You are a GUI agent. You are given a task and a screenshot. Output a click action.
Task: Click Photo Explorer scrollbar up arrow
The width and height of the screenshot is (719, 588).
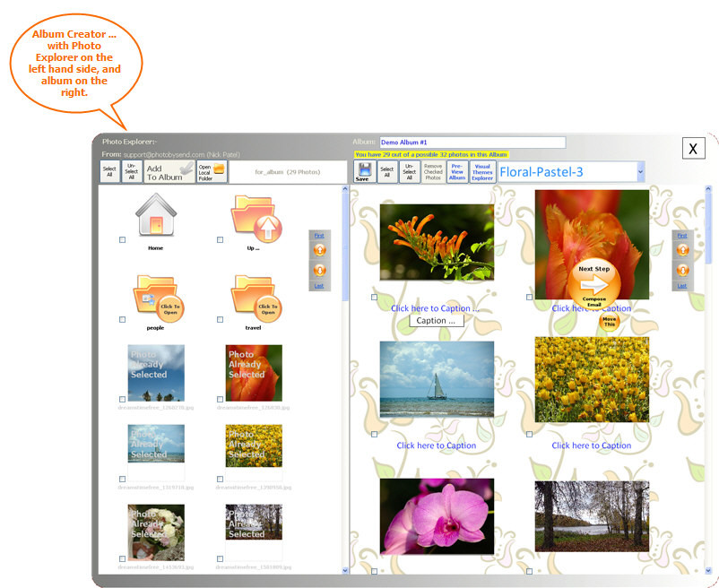click(345, 189)
